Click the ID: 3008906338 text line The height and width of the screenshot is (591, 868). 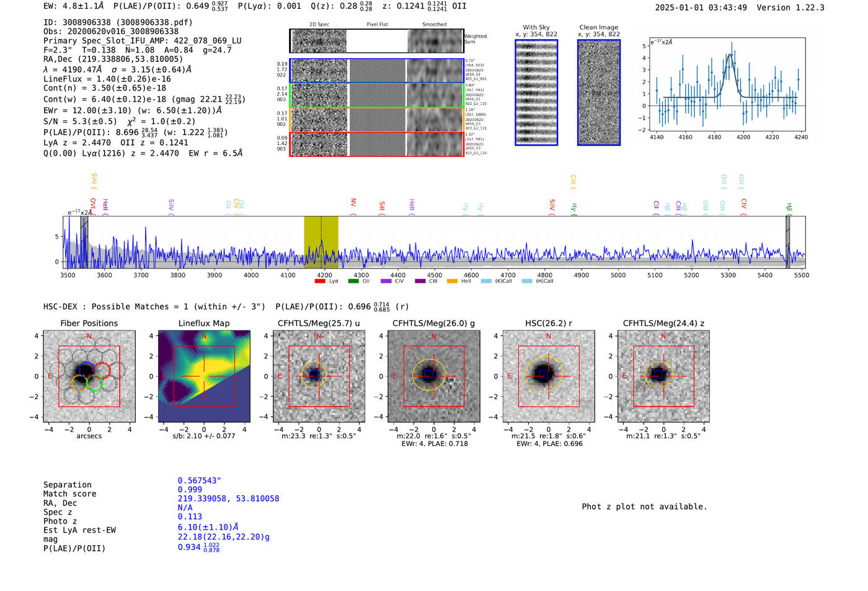[118, 22]
